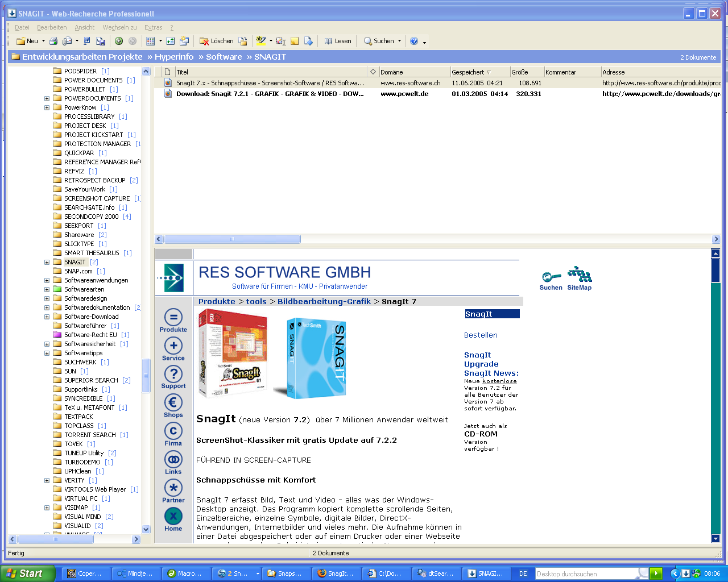Open the Suchen toolbar dropdown arrow
Viewport: 728px width, 582px height.
(399, 41)
